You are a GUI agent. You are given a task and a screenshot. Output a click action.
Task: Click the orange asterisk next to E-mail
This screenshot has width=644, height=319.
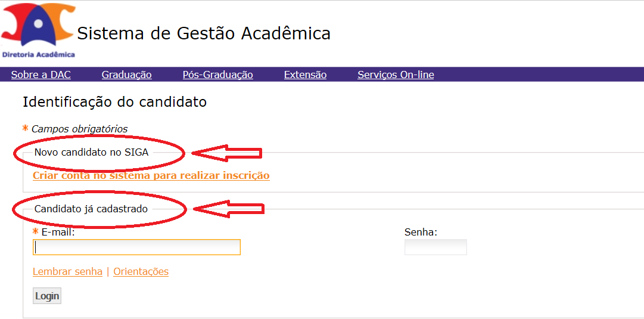36,233
